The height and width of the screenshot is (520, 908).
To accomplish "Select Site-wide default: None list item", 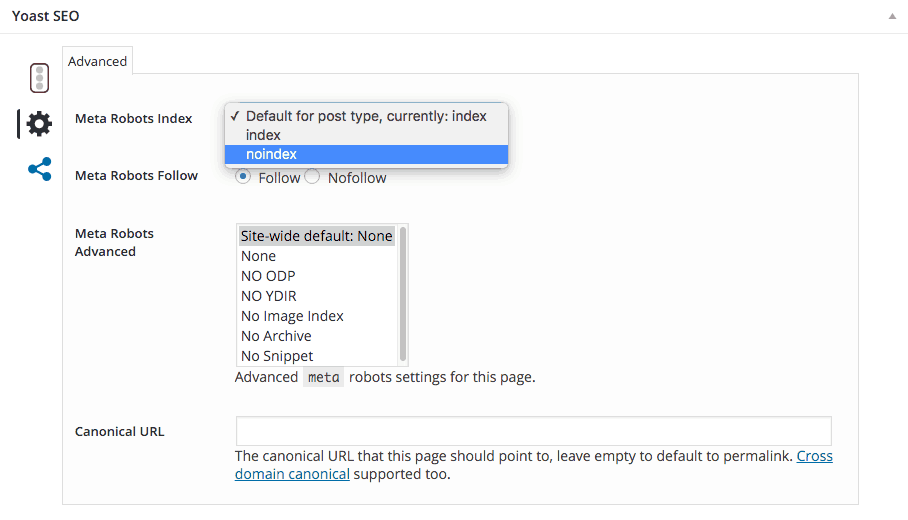I will pos(316,237).
